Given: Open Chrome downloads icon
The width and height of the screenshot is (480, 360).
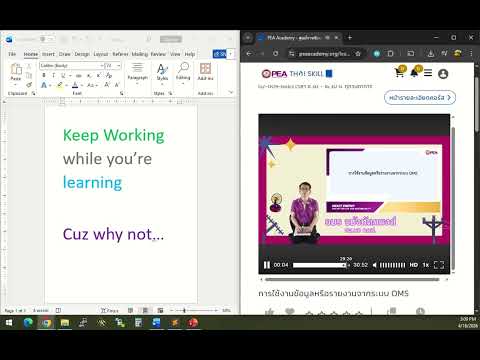Looking at the screenshot, I should click(x=431, y=53).
